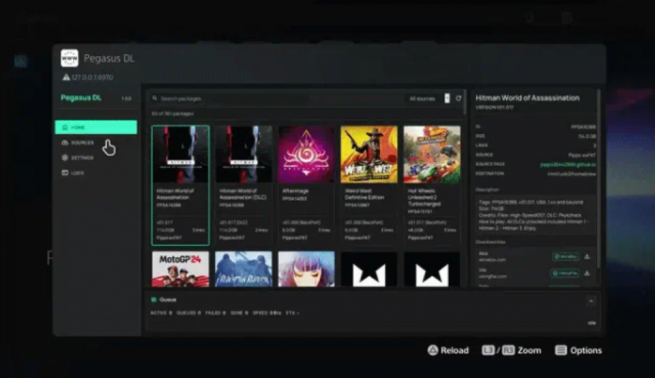
Task: Click the Pegasus DL app logo
Action: point(69,58)
